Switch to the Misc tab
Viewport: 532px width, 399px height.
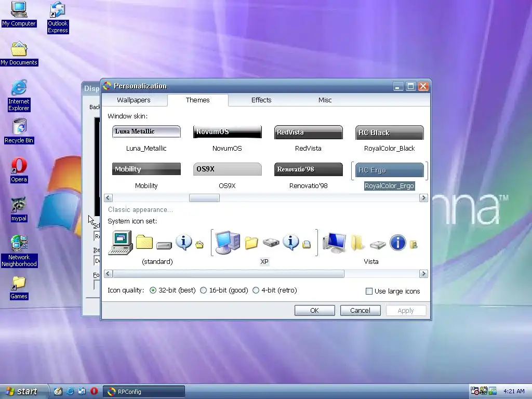coord(325,100)
